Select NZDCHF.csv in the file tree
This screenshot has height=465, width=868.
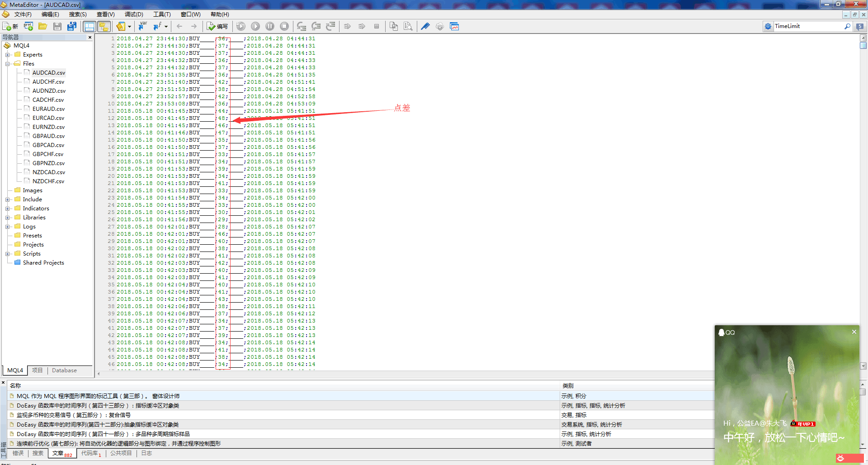pos(48,181)
